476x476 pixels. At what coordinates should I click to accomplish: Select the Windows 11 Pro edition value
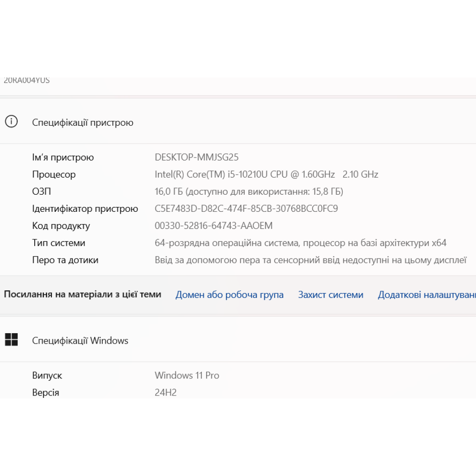pyautogui.click(x=187, y=375)
